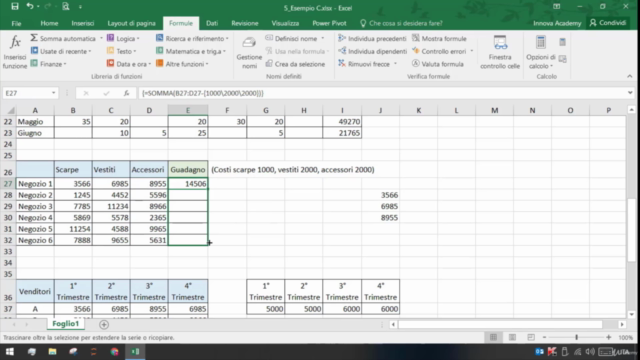Switch to the Inserisci tab

(82, 23)
